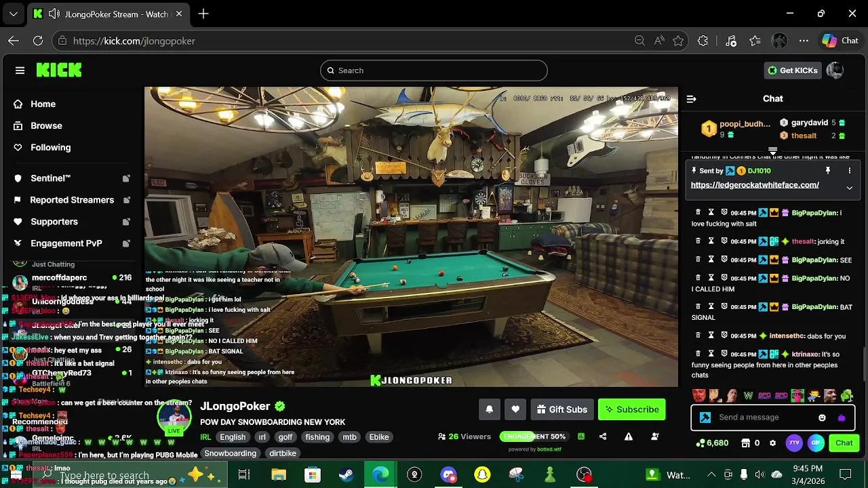The height and width of the screenshot is (488, 868).
Task: Refresh the browser page
Action: click(x=38, y=41)
